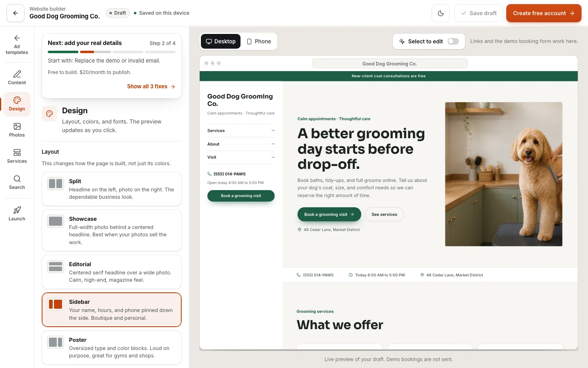588x368 pixels.
Task: Open the Content section
Action: coord(17,78)
